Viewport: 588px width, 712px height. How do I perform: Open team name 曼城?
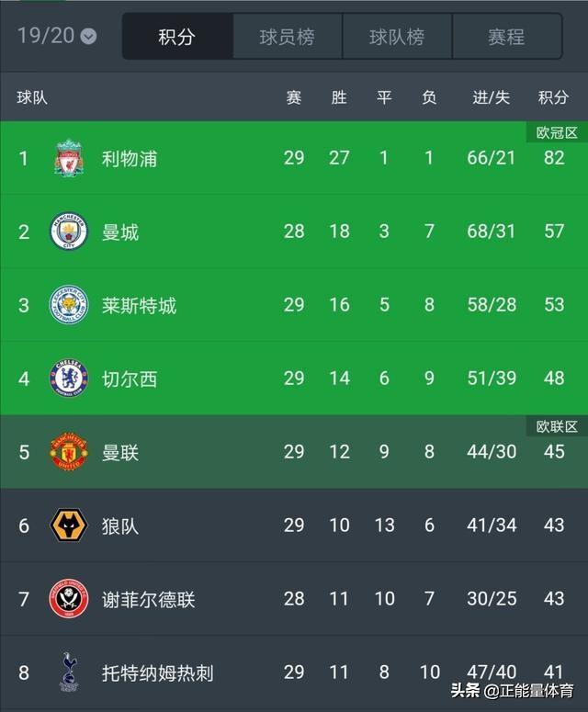[120, 232]
